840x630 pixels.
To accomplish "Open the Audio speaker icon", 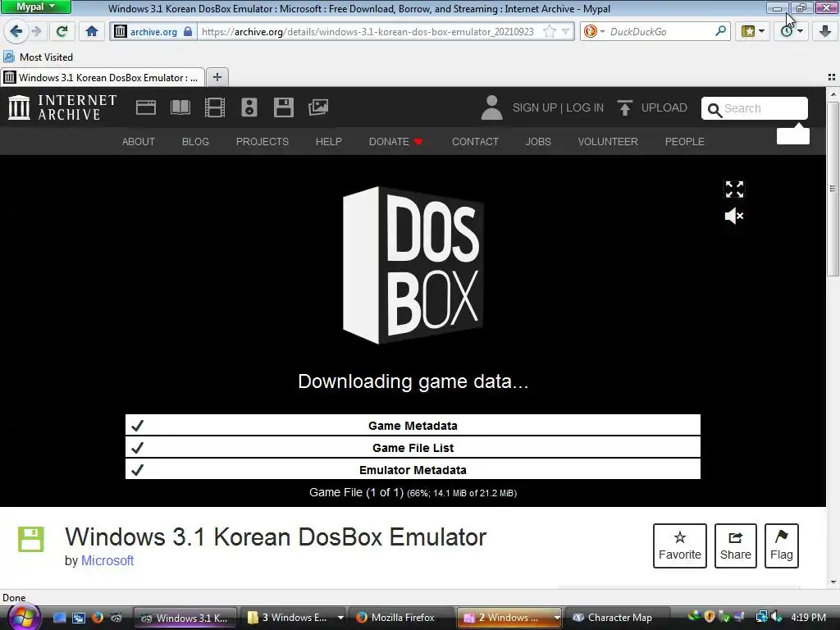I will (x=249, y=107).
